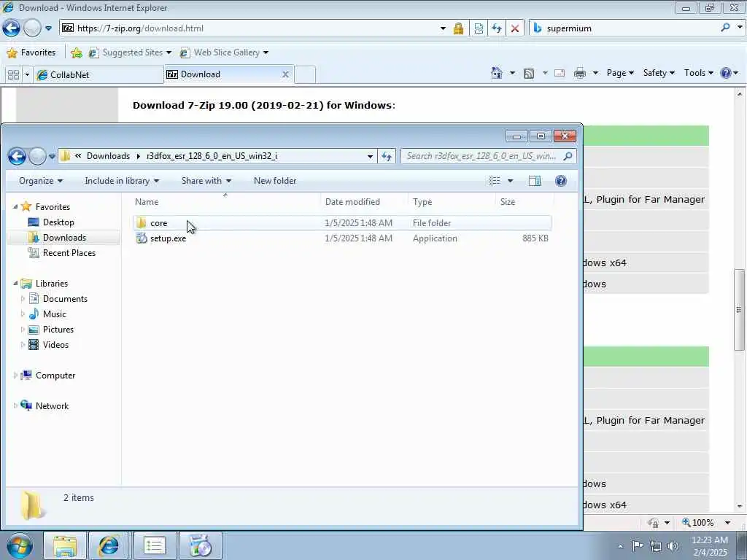Click the Add to Favorites Bar icon
Viewport: 747px width, 560px height.
click(x=76, y=52)
